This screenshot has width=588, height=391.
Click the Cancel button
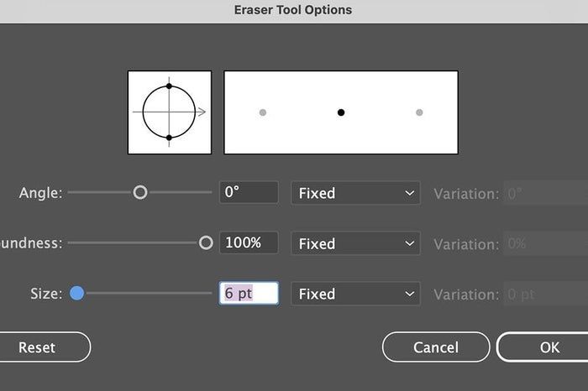[x=435, y=347]
